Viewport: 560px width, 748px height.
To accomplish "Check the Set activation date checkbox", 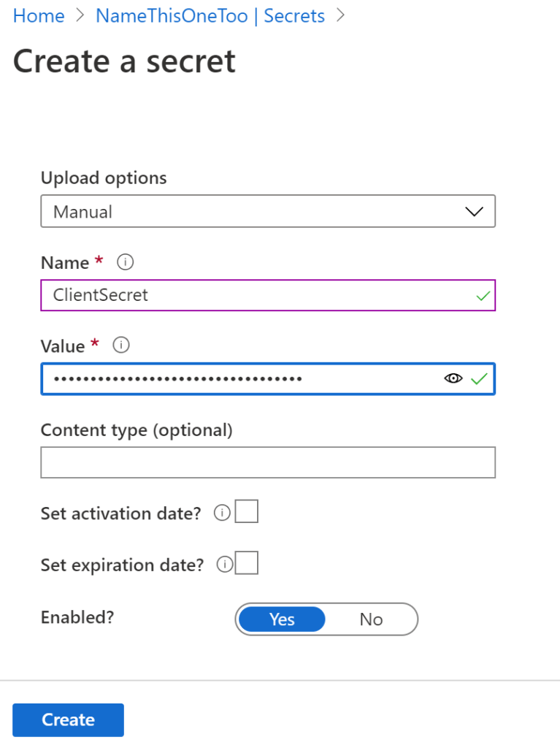I will 247,513.
